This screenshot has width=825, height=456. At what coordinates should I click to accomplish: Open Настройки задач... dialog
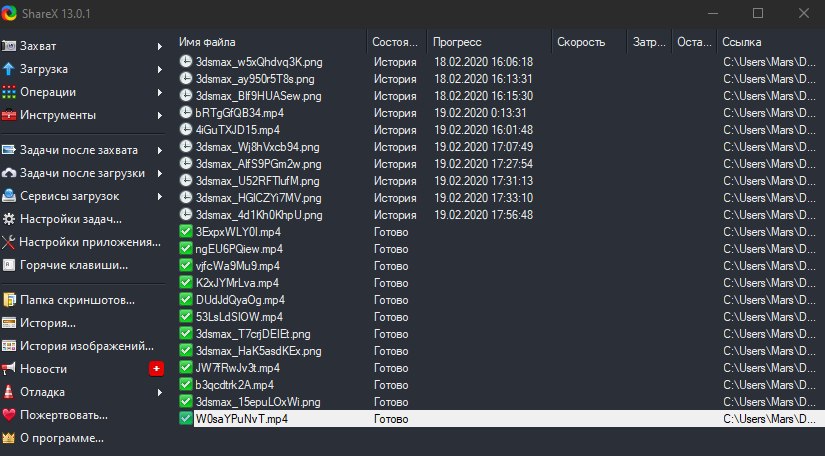point(83,219)
